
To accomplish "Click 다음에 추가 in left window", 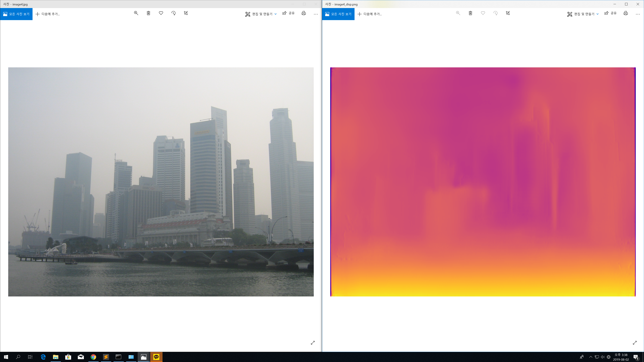I will (x=47, y=14).
